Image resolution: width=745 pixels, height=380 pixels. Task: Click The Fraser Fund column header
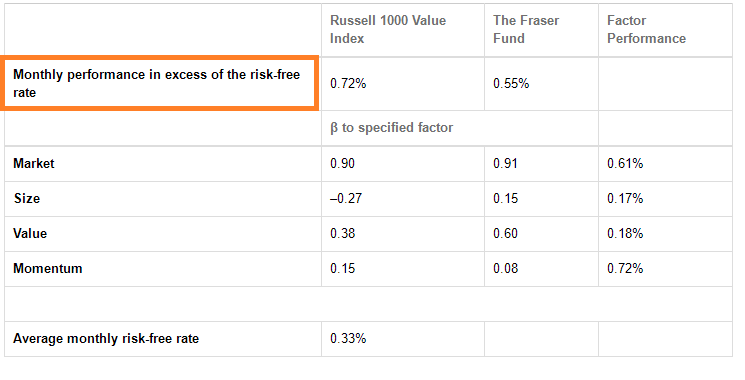[526, 29]
